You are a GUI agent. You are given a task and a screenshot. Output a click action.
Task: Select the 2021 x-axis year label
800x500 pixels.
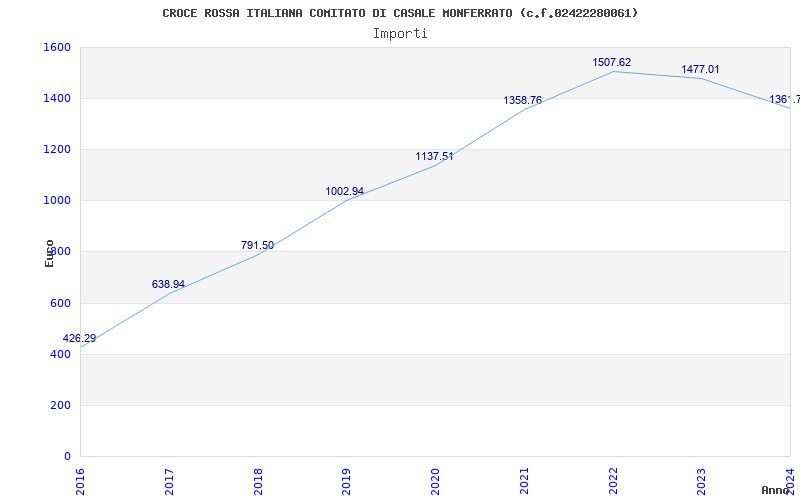(x=524, y=481)
